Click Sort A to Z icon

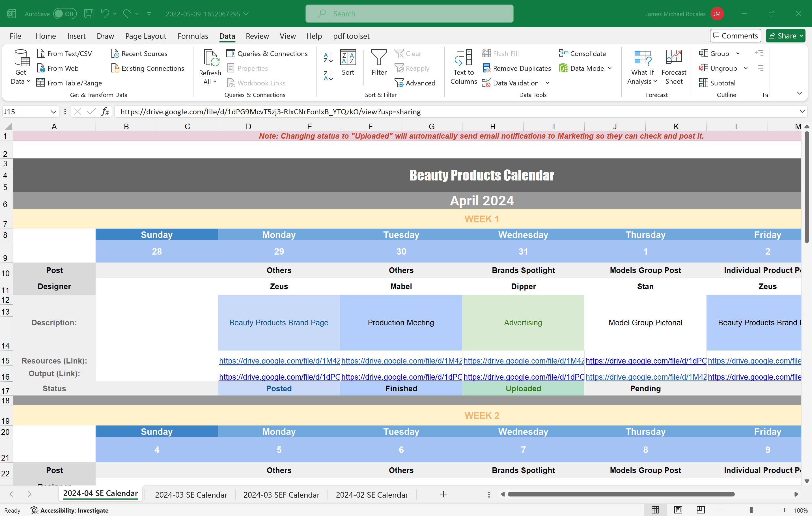(328, 58)
